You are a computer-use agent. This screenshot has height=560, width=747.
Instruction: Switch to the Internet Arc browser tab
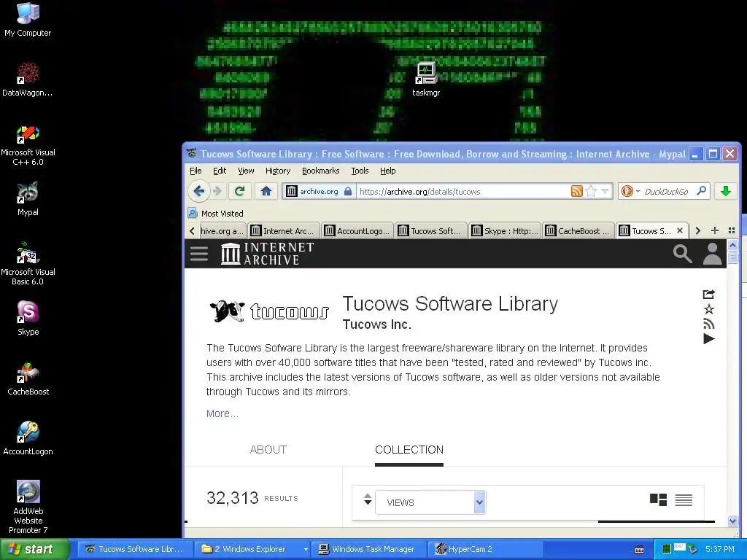[283, 231]
